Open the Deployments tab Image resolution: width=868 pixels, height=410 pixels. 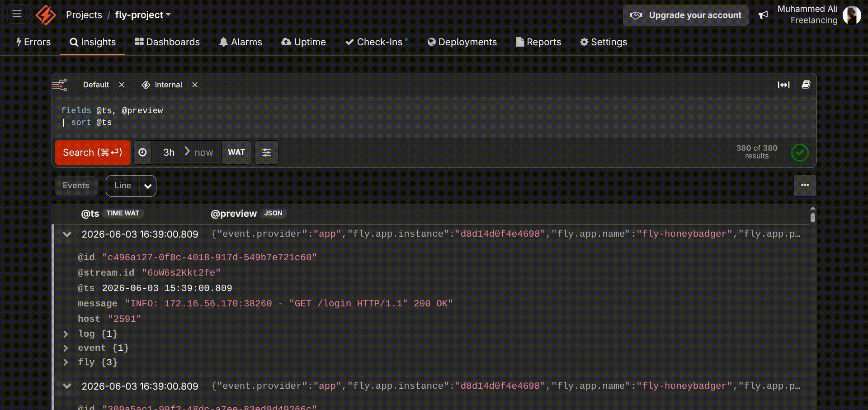(462, 42)
